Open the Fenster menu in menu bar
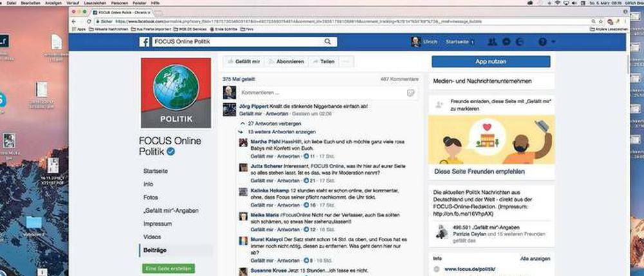Screen dimensions: 644x276 click(139, 3)
